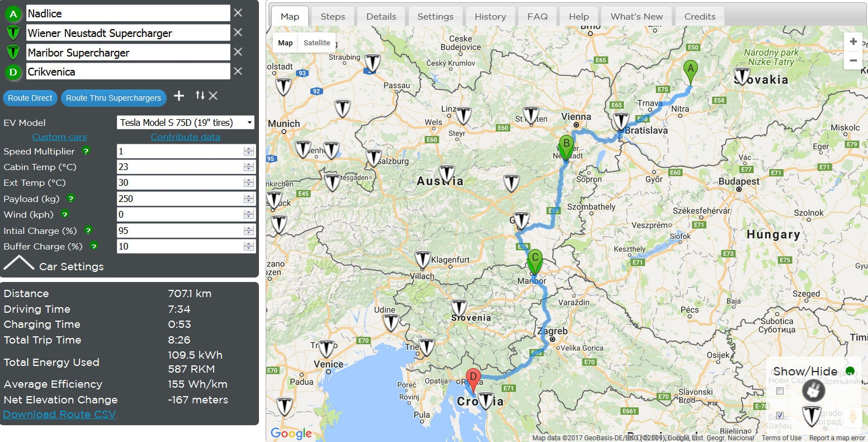This screenshot has width=868, height=442.
Task: Click the Crikvenica destination input field
Action: pos(128,72)
